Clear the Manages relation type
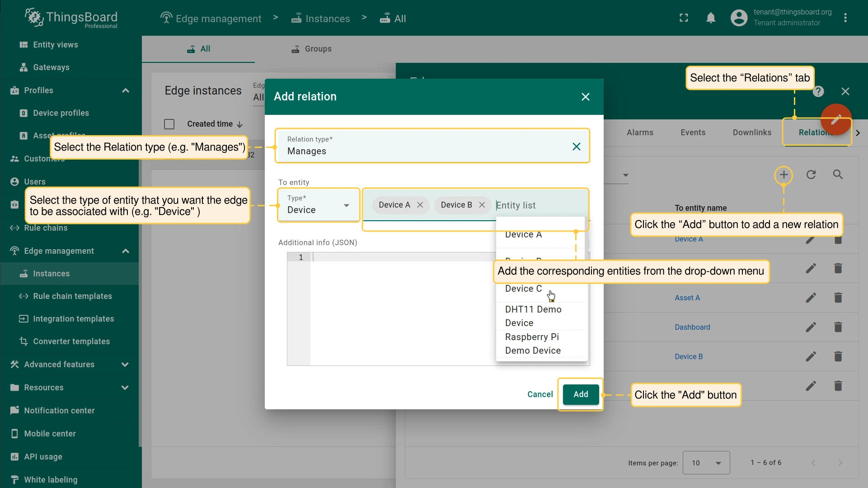Viewport: 868px width, 488px height. click(x=576, y=147)
